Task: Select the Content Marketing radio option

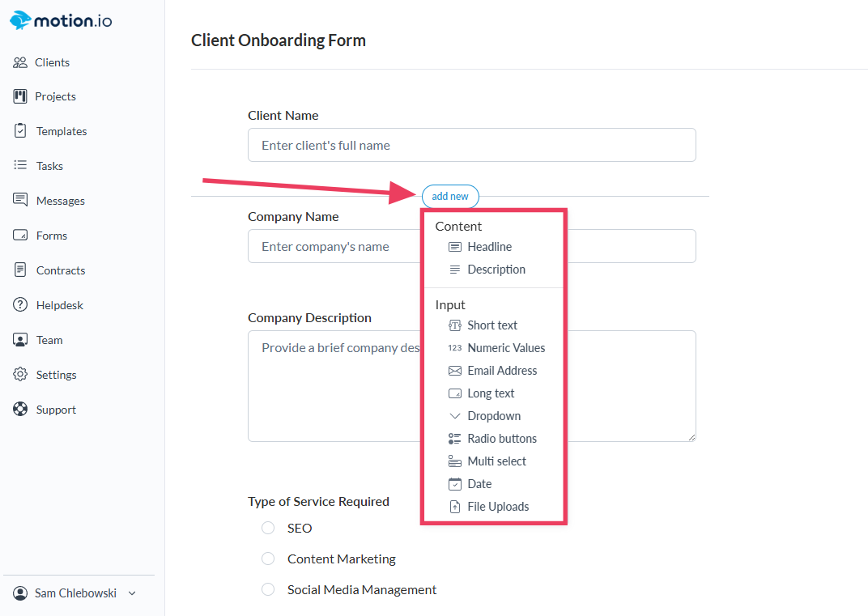Action: (268, 559)
